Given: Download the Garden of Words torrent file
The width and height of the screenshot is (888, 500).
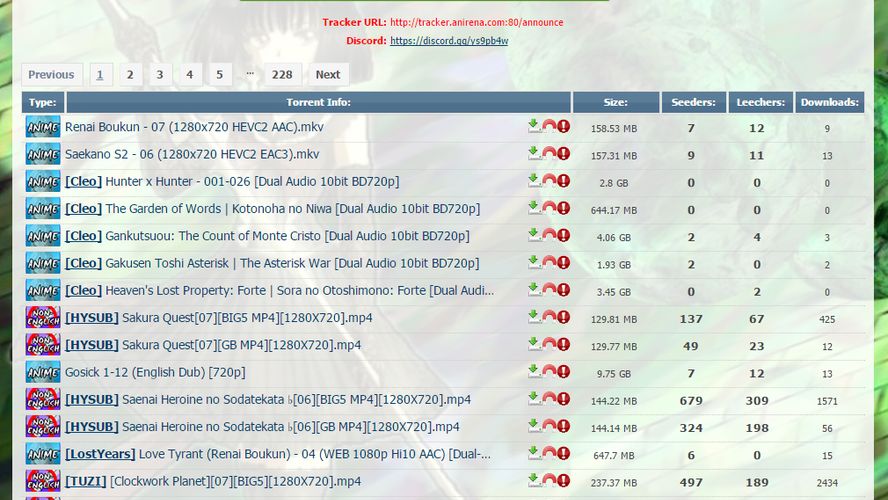Looking at the screenshot, I should (535, 208).
